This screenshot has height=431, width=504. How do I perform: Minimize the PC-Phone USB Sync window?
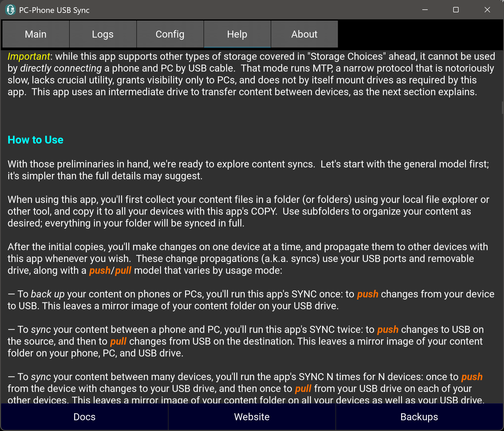tap(425, 10)
